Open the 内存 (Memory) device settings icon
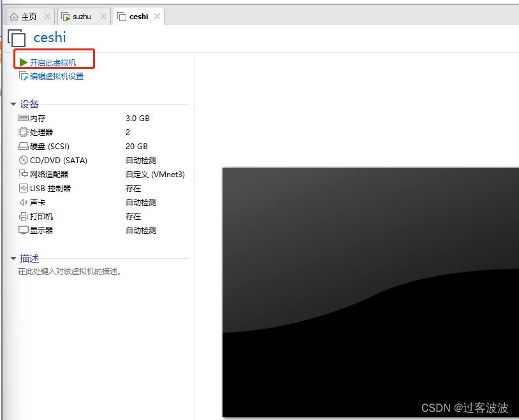The width and height of the screenshot is (519, 420). (23, 118)
